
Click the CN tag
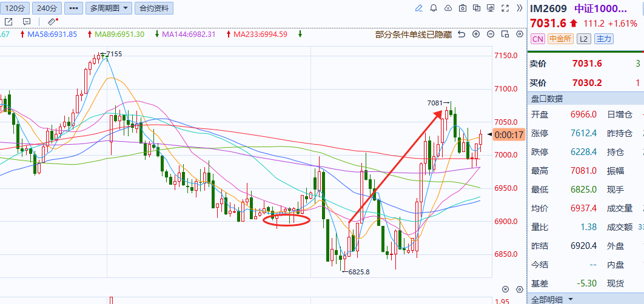click(538, 39)
